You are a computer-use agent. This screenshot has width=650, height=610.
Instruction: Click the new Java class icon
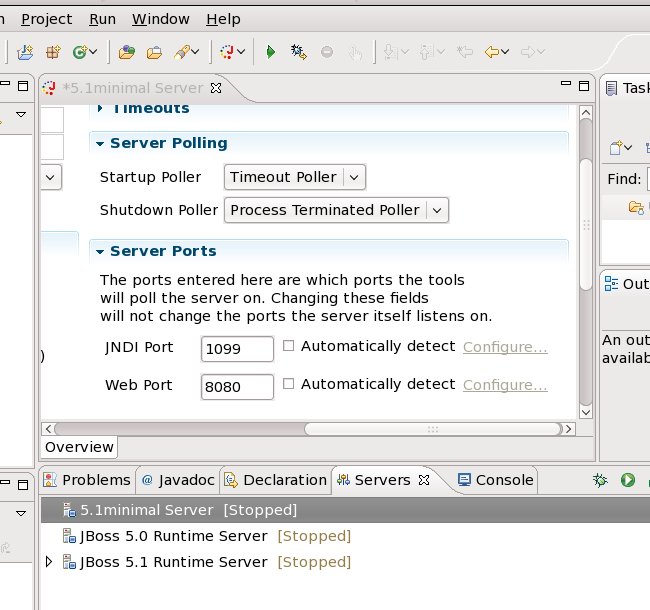point(80,52)
